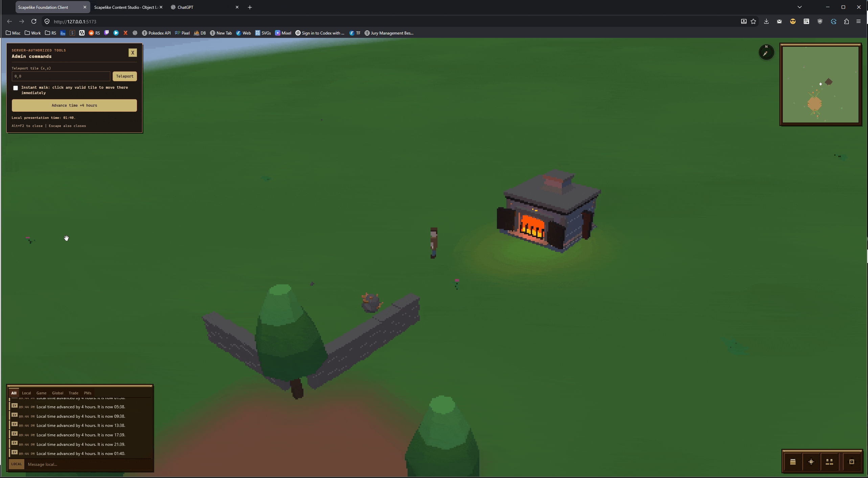The width and height of the screenshot is (868, 478).
Task: Bookmark this page with the star icon
Action: [753, 21]
